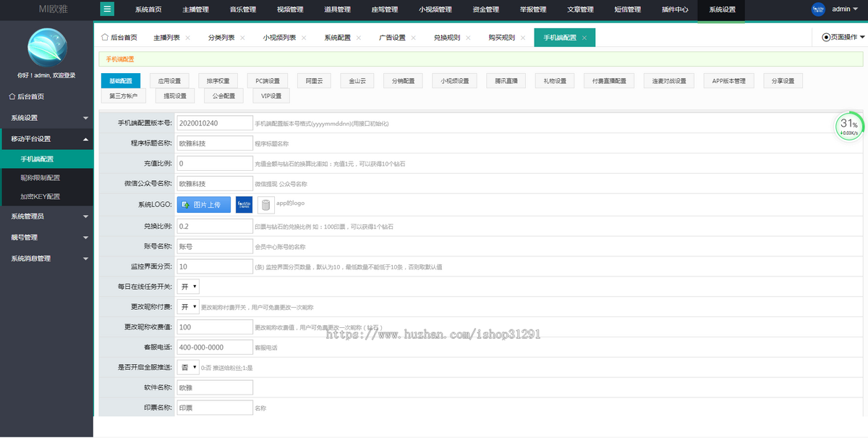
Task: Open the 更改昵称付费 dropdown
Action: pos(188,307)
